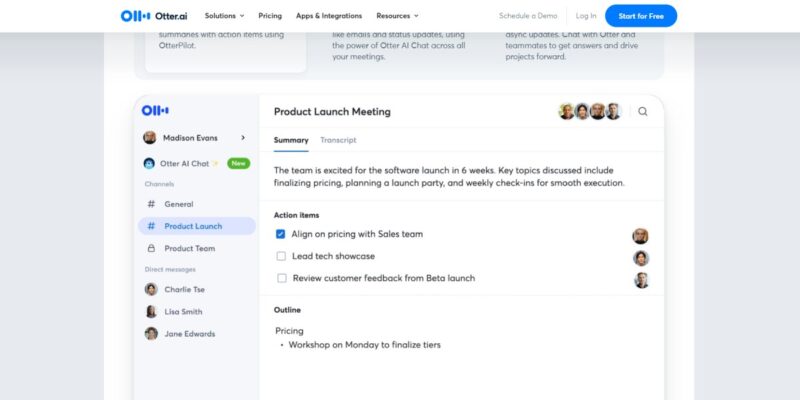Click the hash icon beside Product Launch

coord(151,226)
